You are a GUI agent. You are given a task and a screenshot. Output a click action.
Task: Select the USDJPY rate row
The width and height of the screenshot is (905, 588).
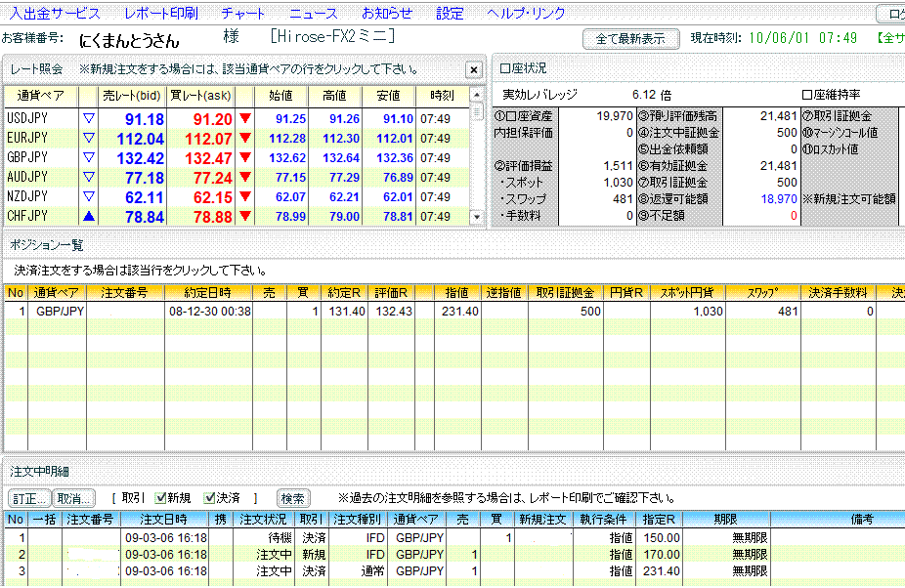pos(237,118)
